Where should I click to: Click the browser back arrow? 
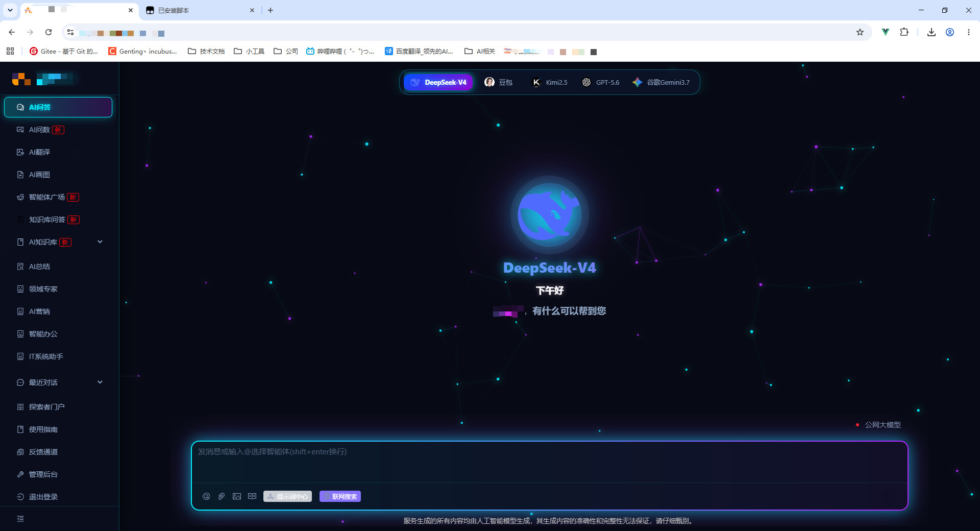point(12,32)
